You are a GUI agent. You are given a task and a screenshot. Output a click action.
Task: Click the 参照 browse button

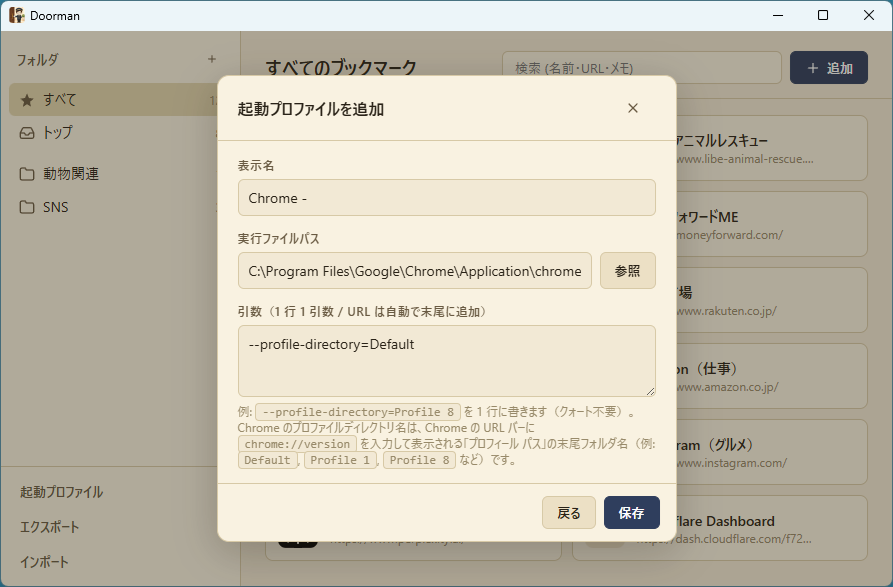[x=628, y=270]
